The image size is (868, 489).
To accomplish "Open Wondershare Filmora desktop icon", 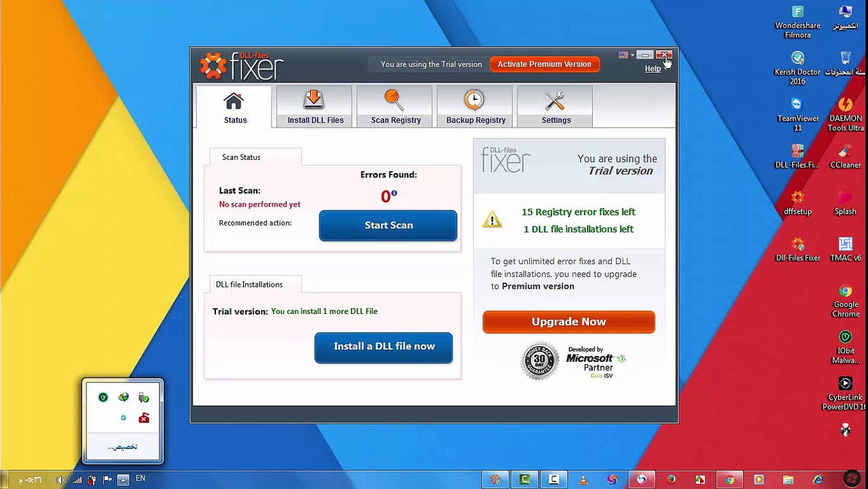I will point(797,22).
